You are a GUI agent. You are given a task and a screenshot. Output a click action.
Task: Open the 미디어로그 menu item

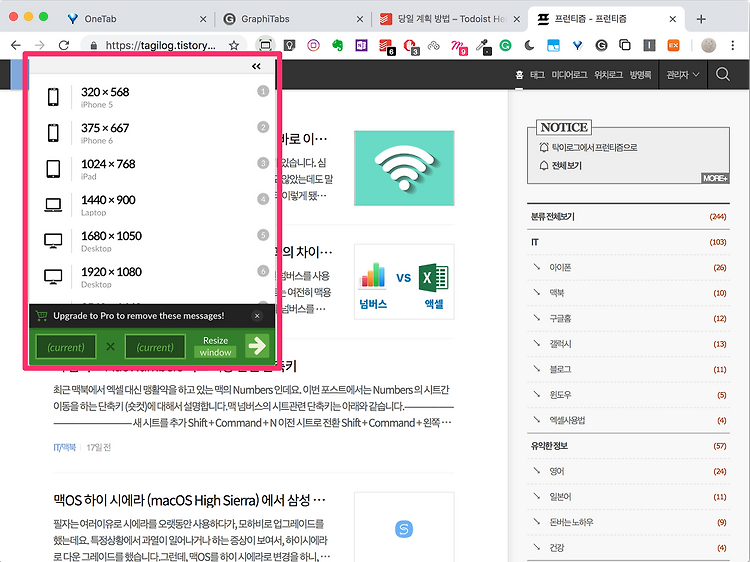[569, 75]
